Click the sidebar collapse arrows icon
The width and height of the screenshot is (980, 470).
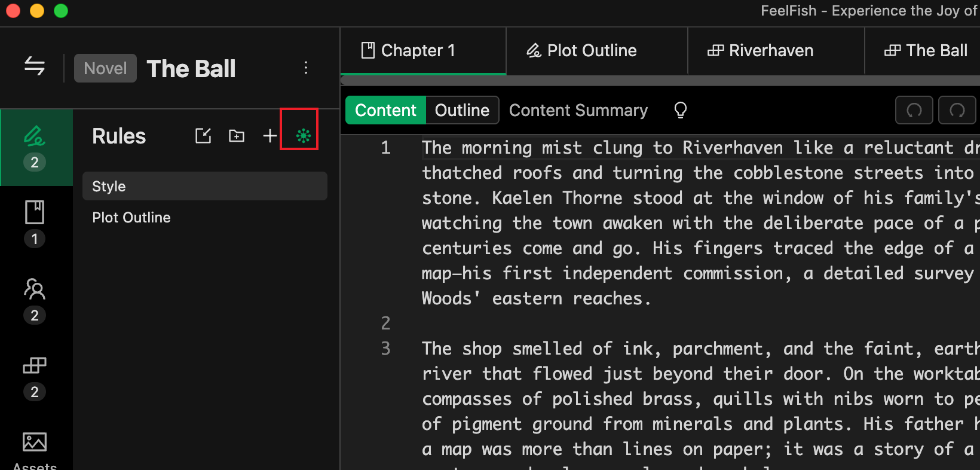click(35, 66)
